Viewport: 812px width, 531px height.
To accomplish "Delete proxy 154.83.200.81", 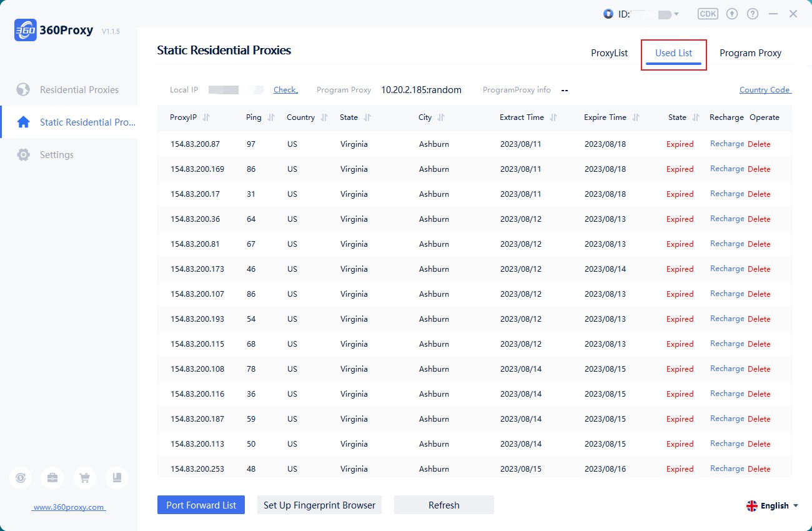I will [759, 244].
